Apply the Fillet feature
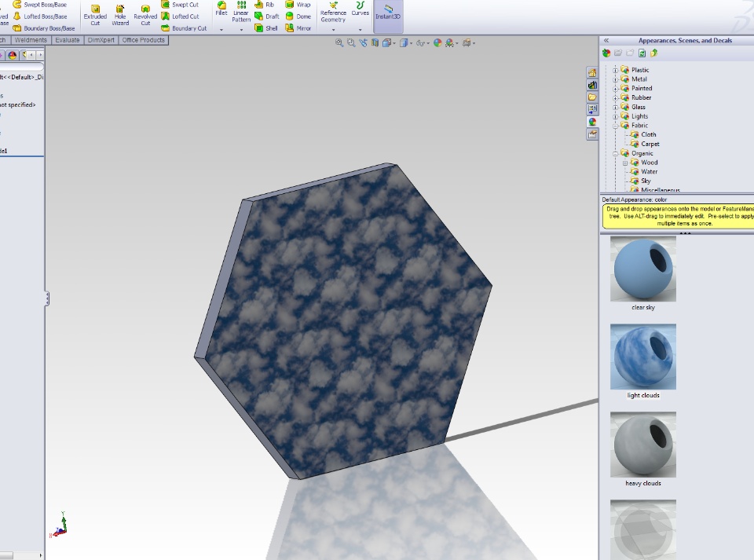The height and width of the screenshot is (560, 754). pos(221,9)
